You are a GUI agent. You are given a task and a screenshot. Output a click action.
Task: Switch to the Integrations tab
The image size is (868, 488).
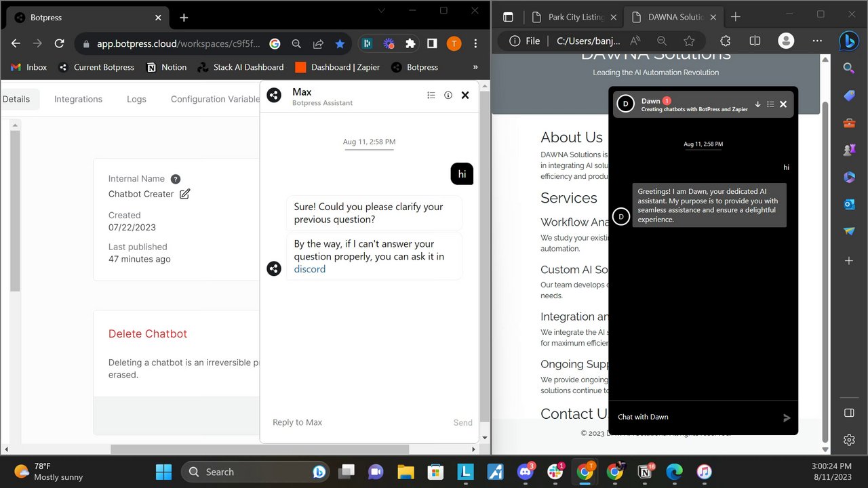[78, 99]
